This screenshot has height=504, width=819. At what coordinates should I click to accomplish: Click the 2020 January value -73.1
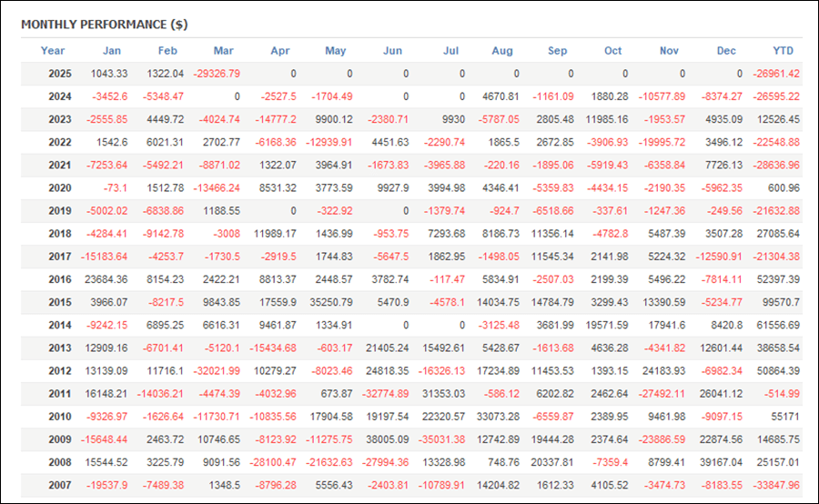(x=115, y=188)
